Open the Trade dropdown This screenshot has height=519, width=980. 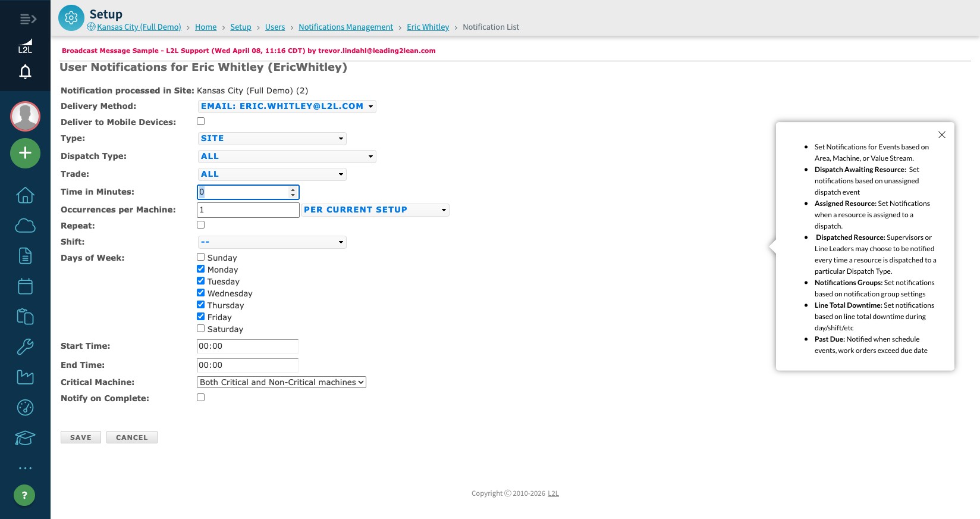[272, 174]
